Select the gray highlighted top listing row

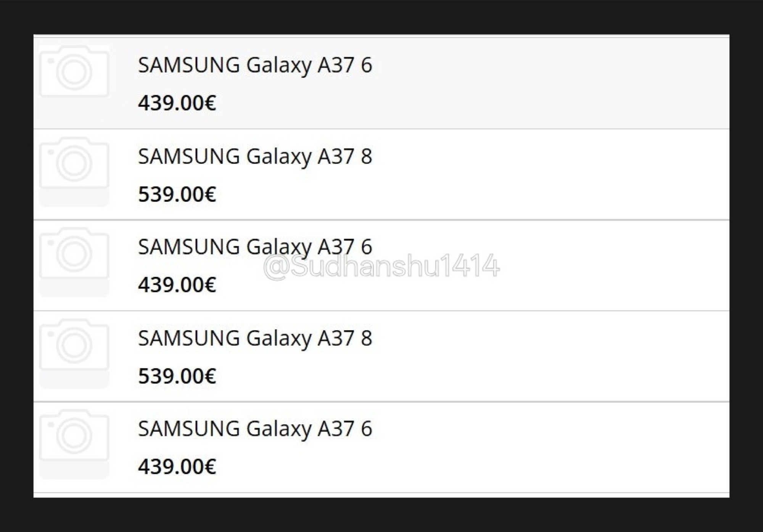pos(534,82)
